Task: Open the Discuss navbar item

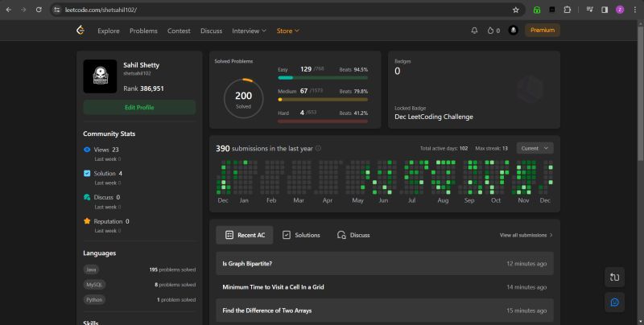Action: click(211, 31)
